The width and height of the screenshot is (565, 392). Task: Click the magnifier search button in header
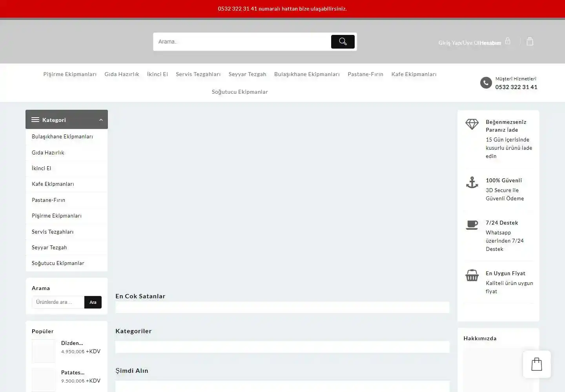(343, 42)
